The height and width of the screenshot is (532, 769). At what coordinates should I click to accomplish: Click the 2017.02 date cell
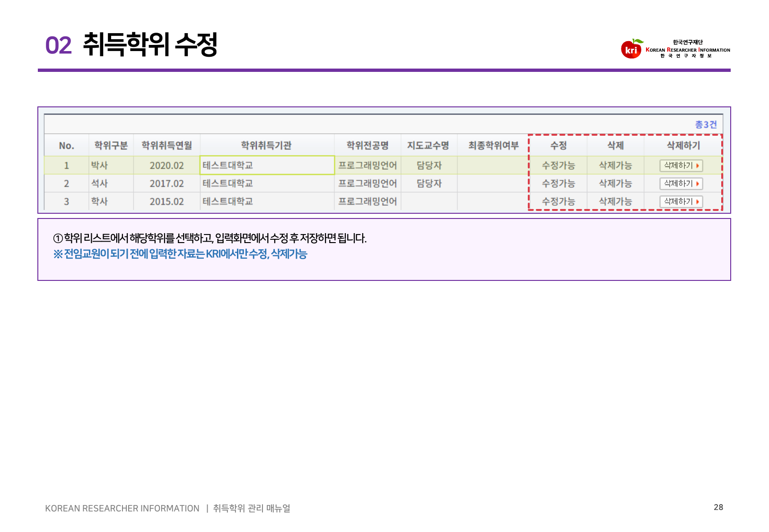coord(166,183)
